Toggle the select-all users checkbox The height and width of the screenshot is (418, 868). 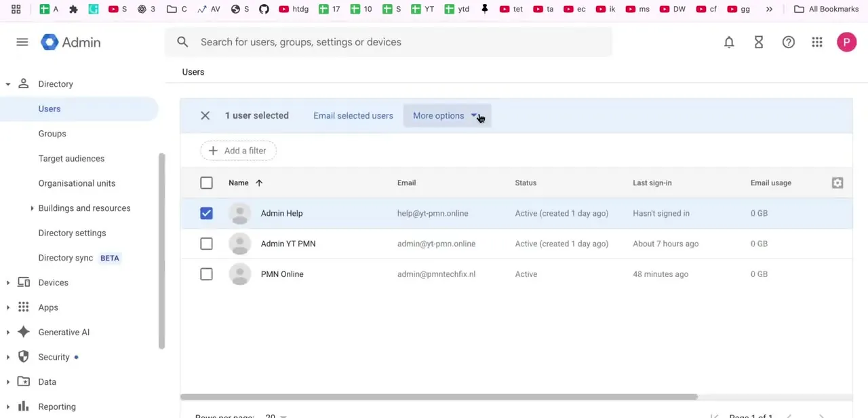(x=206, y=183)
